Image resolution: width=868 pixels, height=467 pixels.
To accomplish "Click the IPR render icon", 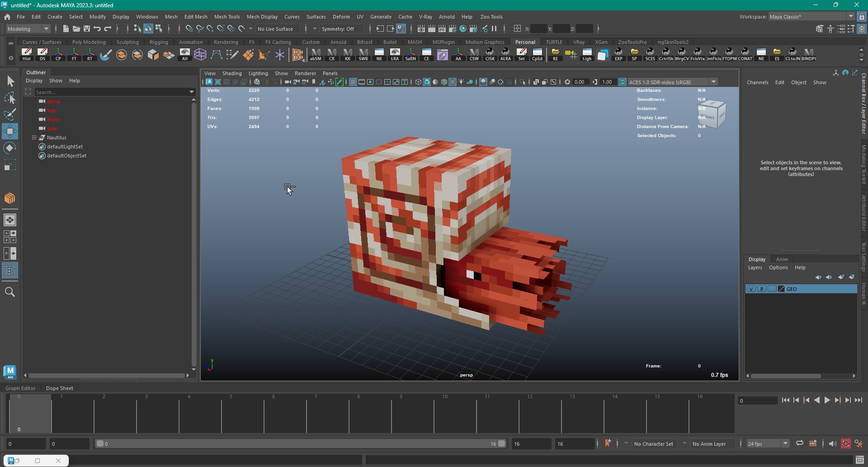I will [x=442, y=29].
